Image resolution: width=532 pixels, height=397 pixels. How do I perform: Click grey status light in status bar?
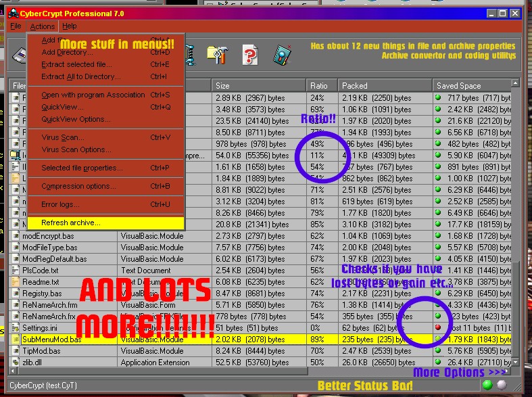[502, 385]
